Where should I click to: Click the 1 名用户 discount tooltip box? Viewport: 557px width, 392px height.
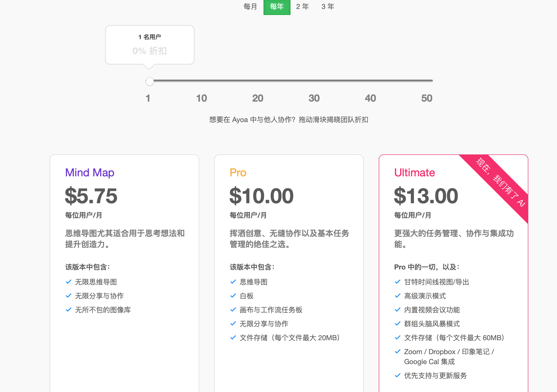pyautogui.click(x=150, y=45)
